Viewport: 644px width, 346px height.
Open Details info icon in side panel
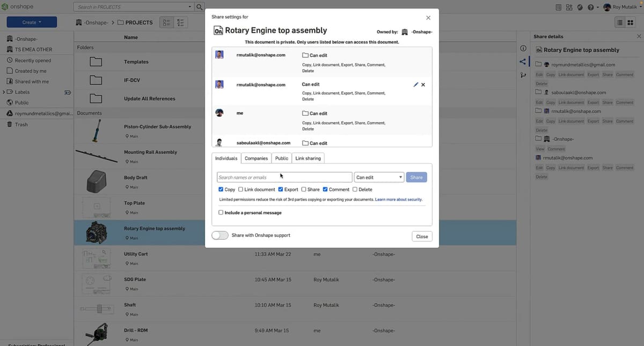pyautogui.click(x=523, y=49)
